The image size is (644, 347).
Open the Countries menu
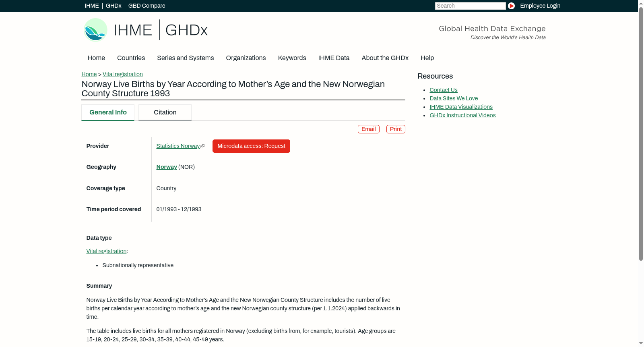tap(131, 58)
